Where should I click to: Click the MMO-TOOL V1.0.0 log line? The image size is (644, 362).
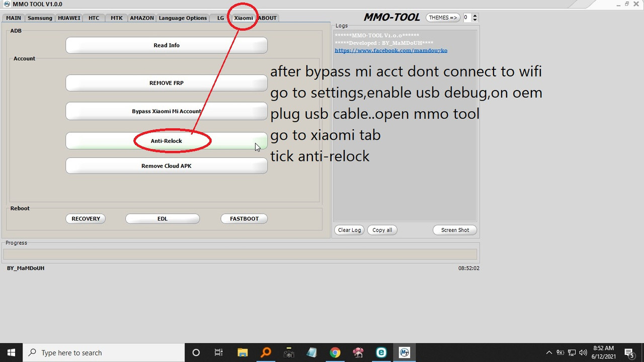click(x=377, y=36)
